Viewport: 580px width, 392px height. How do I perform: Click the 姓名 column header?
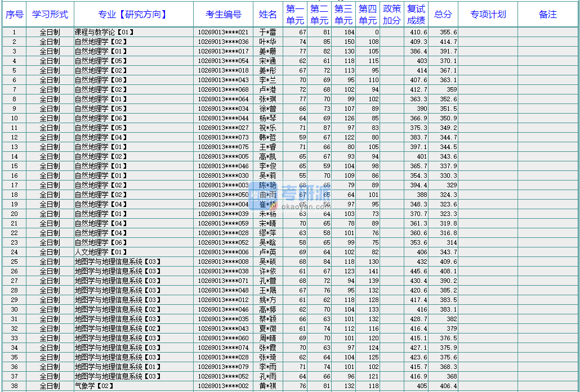267,15
